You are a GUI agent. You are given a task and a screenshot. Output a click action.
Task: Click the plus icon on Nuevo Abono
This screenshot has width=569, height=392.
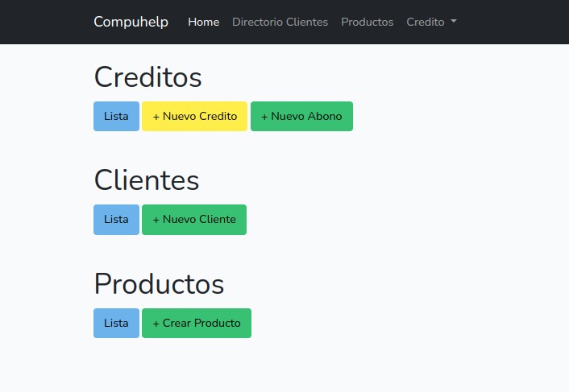click(264, 116)
